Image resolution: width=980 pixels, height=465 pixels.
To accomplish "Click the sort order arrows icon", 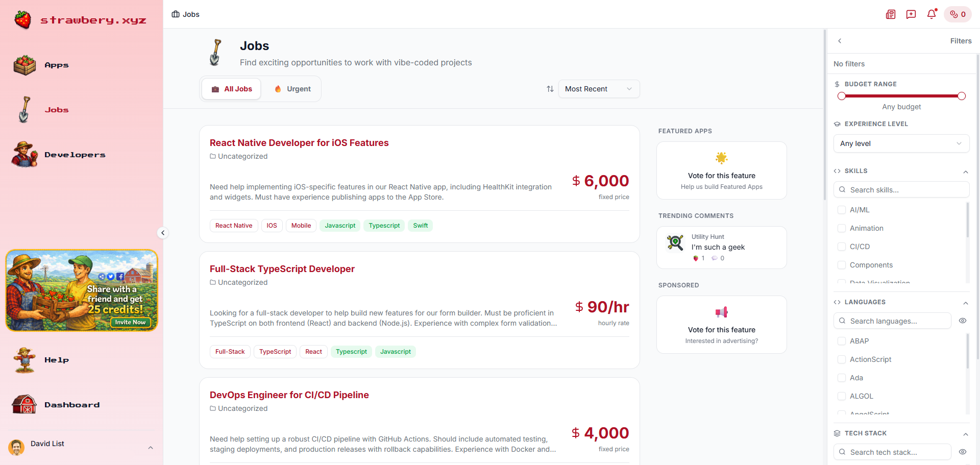I will point(550,89).
